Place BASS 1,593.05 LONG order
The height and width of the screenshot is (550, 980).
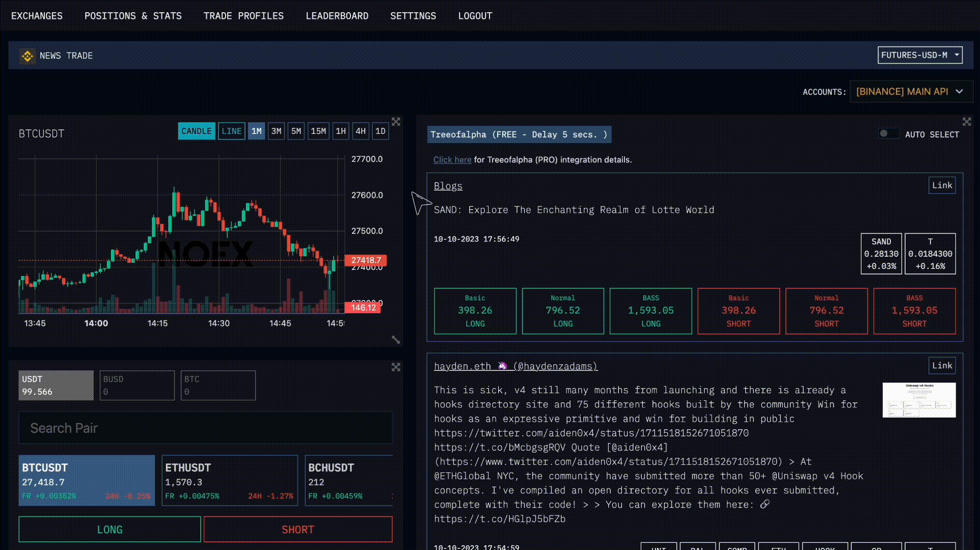click(651, 311)
